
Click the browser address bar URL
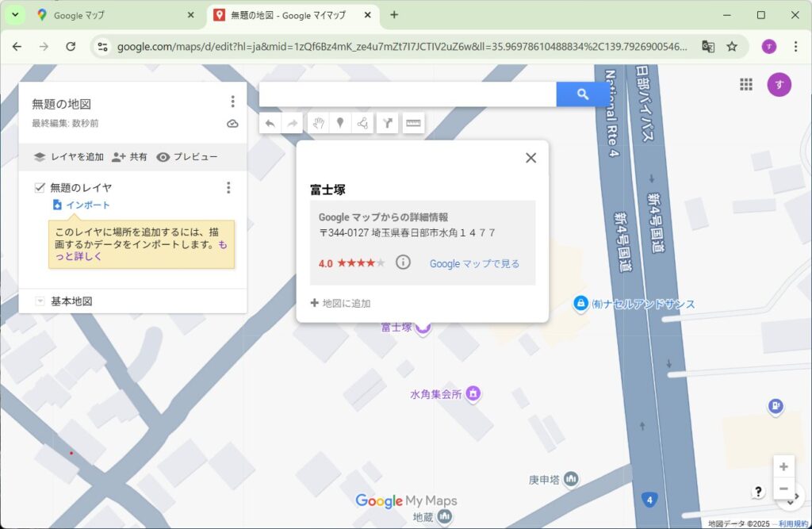pos(402,47)
